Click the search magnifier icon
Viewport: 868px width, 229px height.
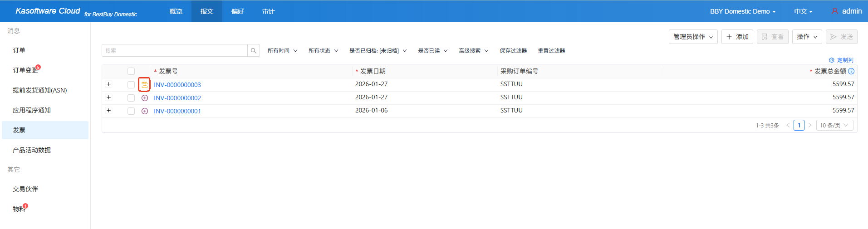254,51
